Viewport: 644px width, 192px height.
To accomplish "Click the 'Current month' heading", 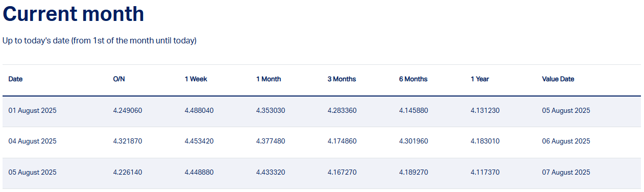I will tap(73, 14).
